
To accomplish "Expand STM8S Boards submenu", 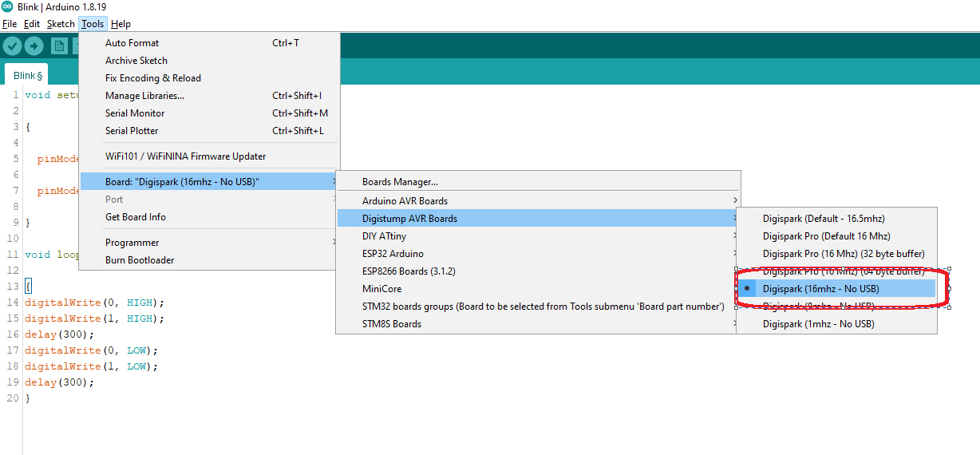I will pyautogui.click(x=539, y=324).
